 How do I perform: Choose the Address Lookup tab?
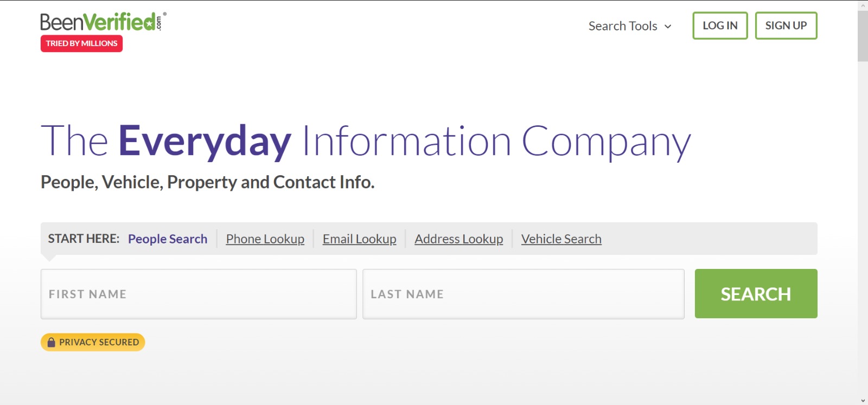coord(458,239)
